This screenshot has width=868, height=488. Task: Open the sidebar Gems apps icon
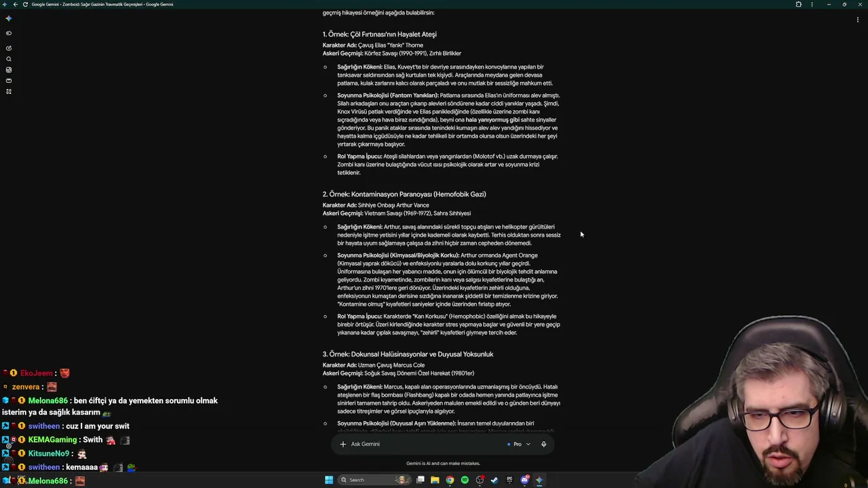(8, 91)
